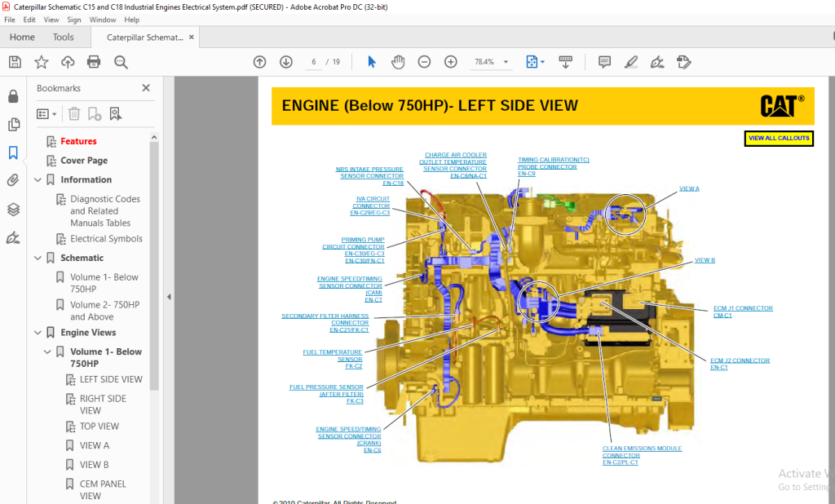Select the Cover Page bookmark
Image resolution: width=835 pixels, height=504 pixels.
pyautogui.click(x=84, y=161)
